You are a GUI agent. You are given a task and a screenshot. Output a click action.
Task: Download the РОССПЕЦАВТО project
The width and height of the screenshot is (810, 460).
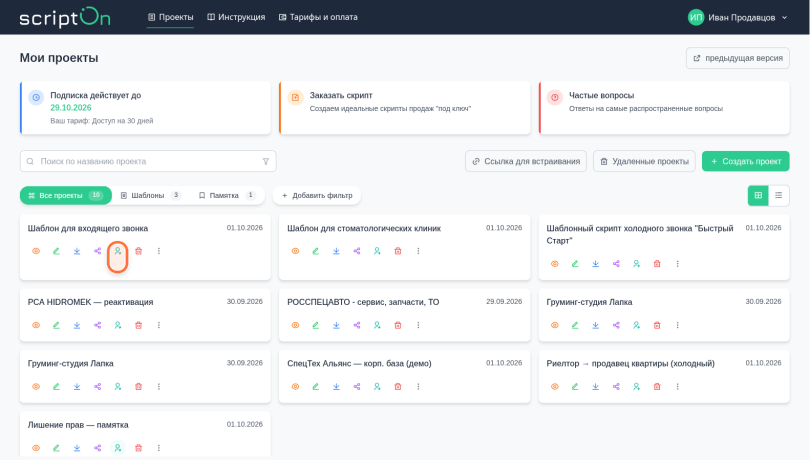(336, 325)
